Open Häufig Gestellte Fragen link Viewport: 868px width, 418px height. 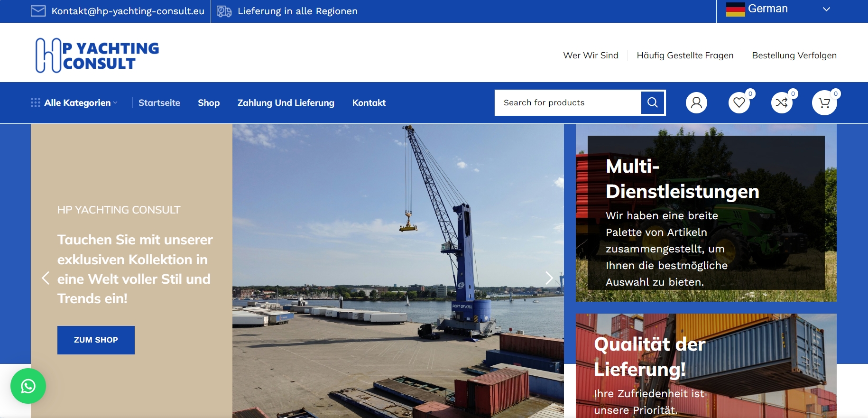pyautogui.click(x=685, y=56)
